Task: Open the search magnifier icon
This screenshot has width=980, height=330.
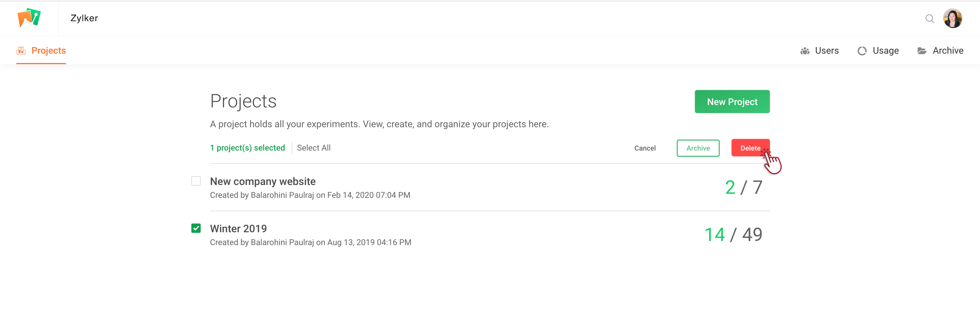Action: (x=930, y=19)
